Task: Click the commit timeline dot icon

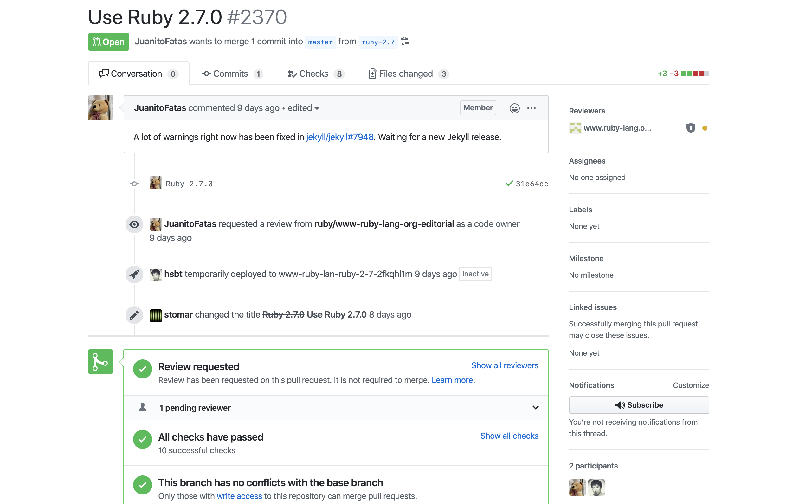Action: 134,184
